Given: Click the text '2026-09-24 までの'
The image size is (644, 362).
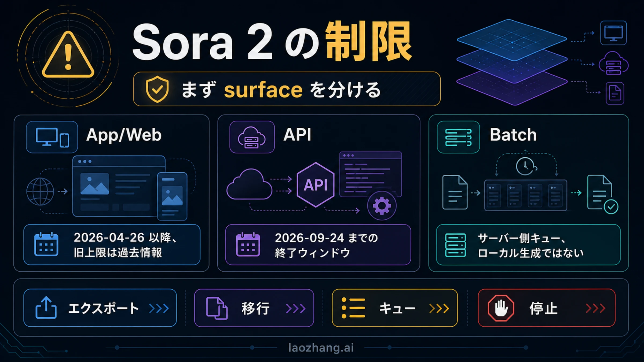Looking at the screenshot, I should 326,238.
